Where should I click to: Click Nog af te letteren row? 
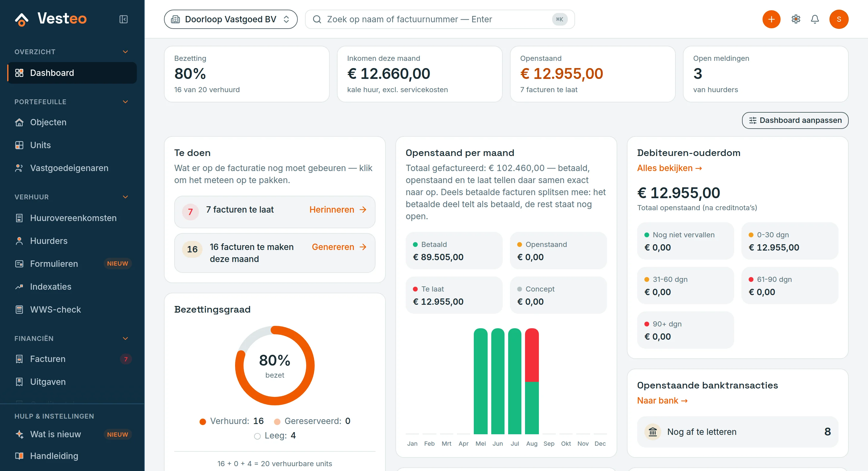pos(737,432)
